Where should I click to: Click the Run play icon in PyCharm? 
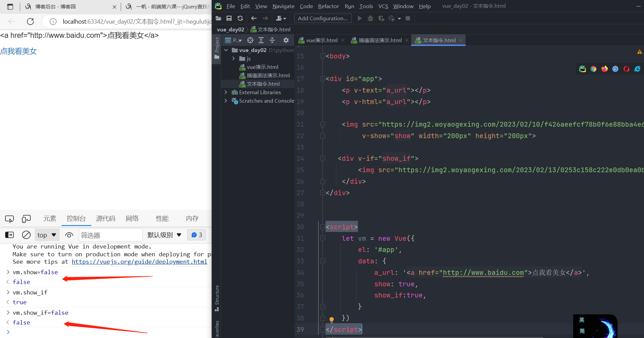tap(360, 18)
